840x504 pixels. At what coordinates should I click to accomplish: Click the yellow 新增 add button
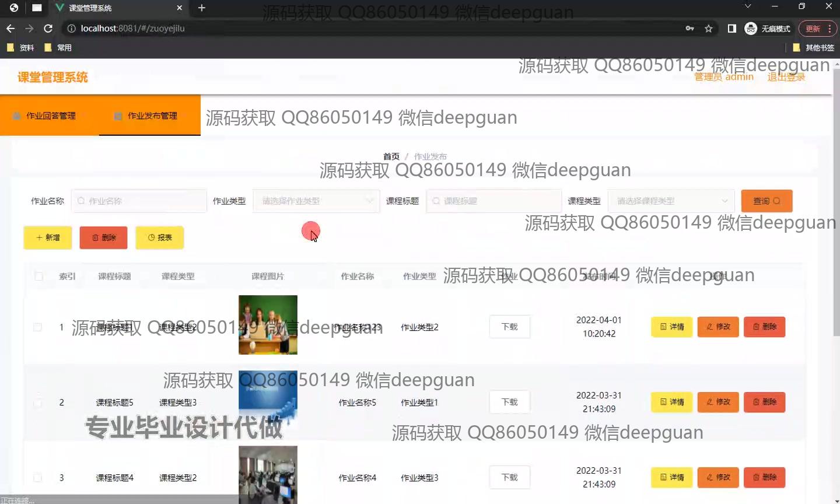48,237
